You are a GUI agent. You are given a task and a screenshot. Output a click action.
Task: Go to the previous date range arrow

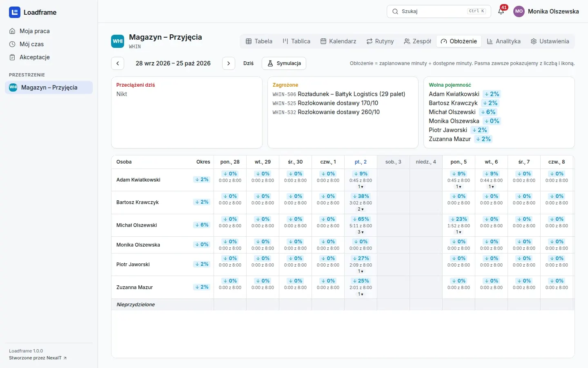coord(118,63)
